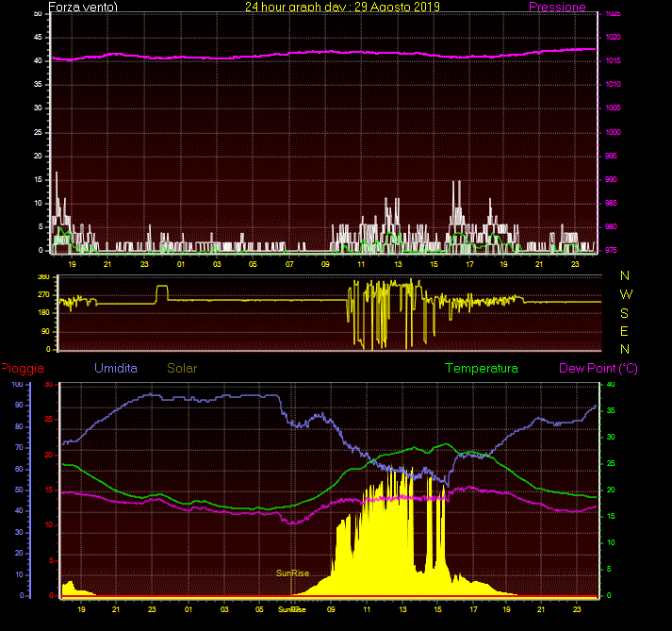Click hour "01" below the wind force graph
Viewport: 672px width, 631px height.
[x=181, y=264]
